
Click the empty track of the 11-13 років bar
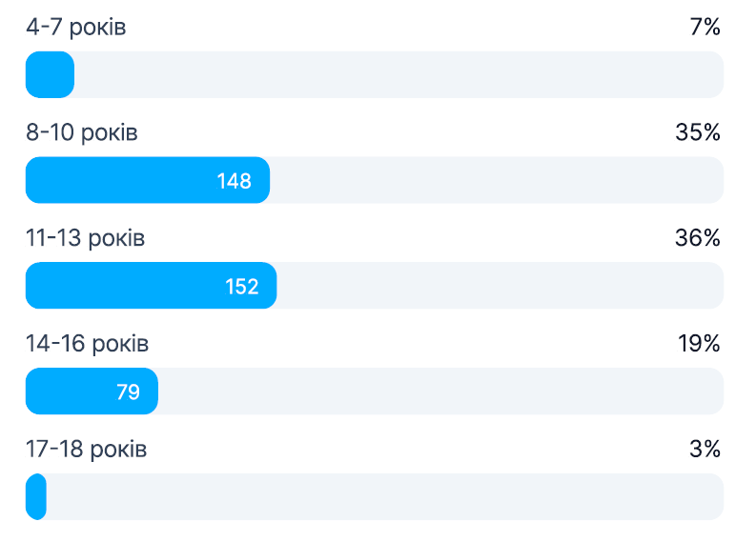coord(500,286)
